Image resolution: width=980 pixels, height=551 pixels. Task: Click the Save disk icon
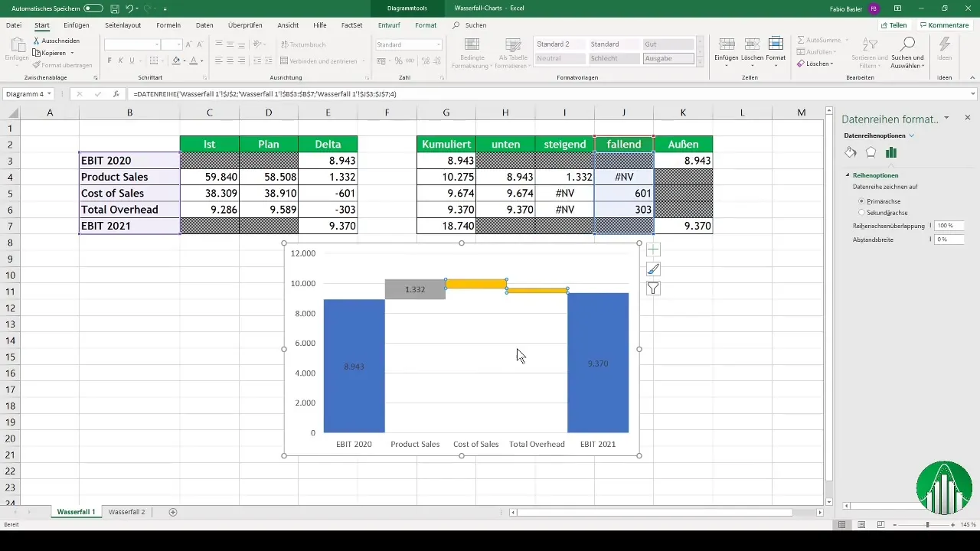click(x=114, y=8)
